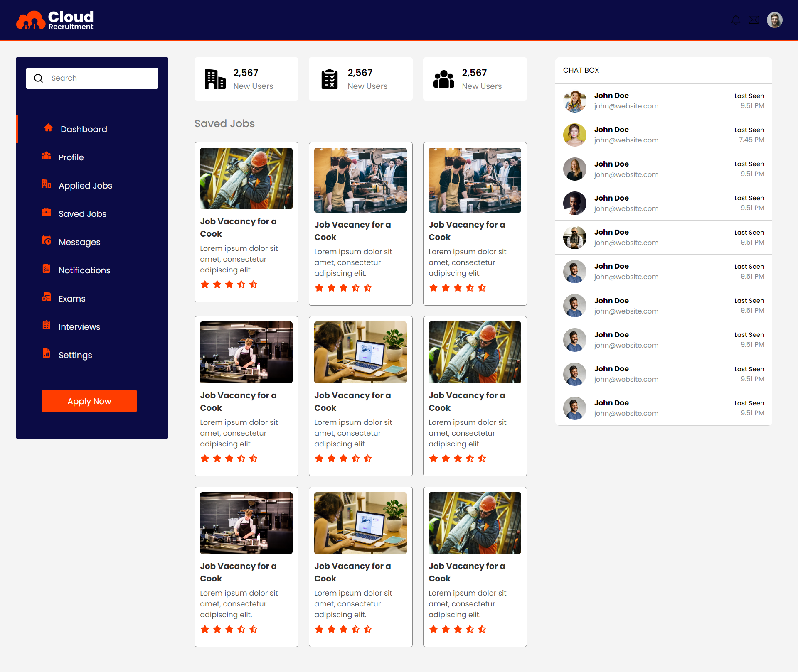The width and height of the screenshot is (798, 672).
Task: Open Saved Jobs via the briefcase icon
Action: (46, 212)
